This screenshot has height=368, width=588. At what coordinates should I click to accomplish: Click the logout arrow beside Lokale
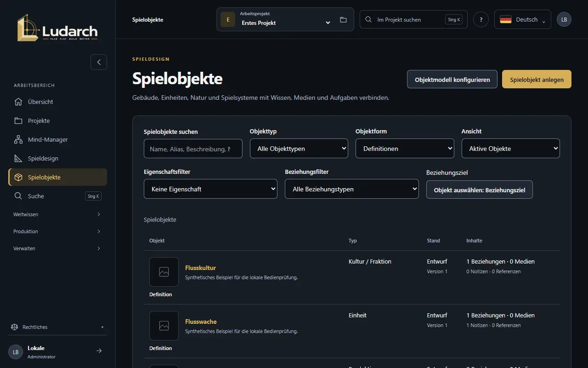click(x=99, y=351)
